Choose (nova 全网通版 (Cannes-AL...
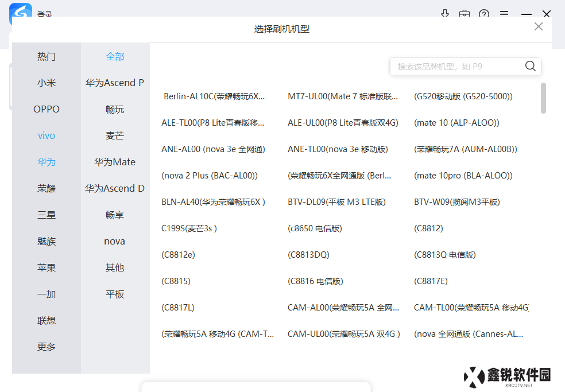Image resolution: width=565 pixels, height=392 pixels. (x=469, y=335)
